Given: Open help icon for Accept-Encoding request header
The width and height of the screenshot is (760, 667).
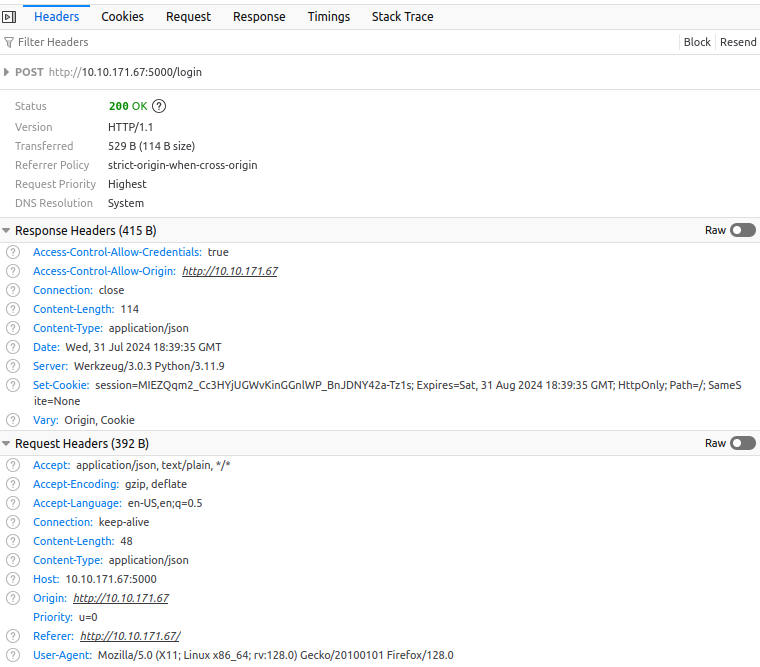Looking at the screenshot, I should (x=13, y=484).
